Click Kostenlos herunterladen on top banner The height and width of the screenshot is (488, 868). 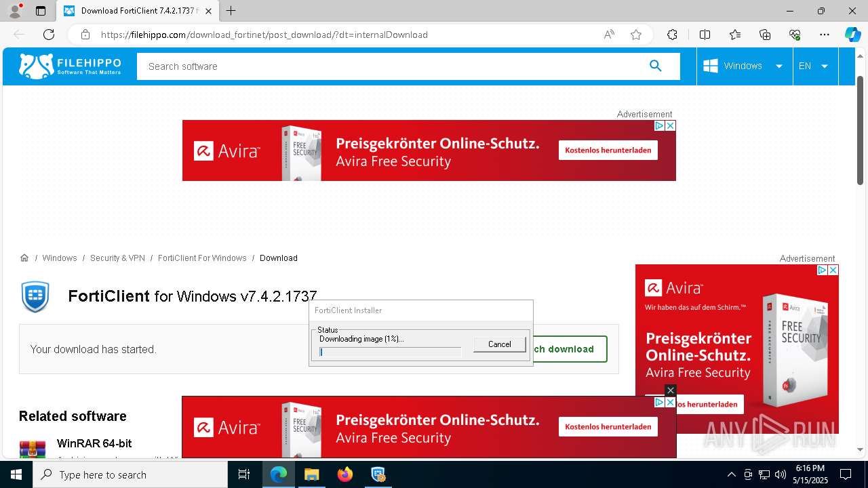tap(608, 150)
